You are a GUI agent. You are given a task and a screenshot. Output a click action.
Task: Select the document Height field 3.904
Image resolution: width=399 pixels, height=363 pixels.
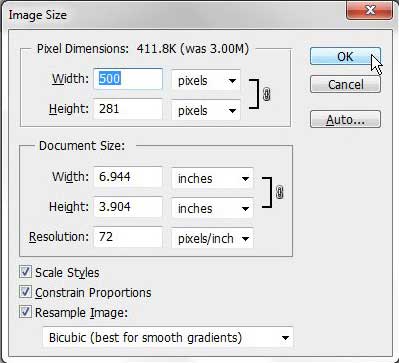point(128,207)
